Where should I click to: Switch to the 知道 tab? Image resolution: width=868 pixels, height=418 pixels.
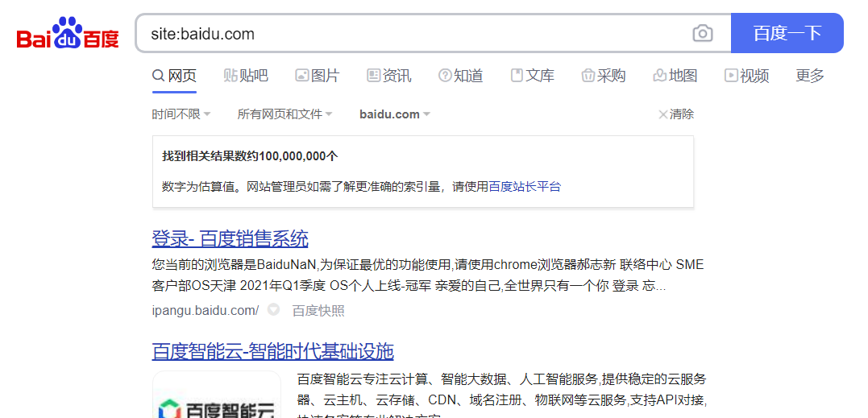(x=460, y=75)
